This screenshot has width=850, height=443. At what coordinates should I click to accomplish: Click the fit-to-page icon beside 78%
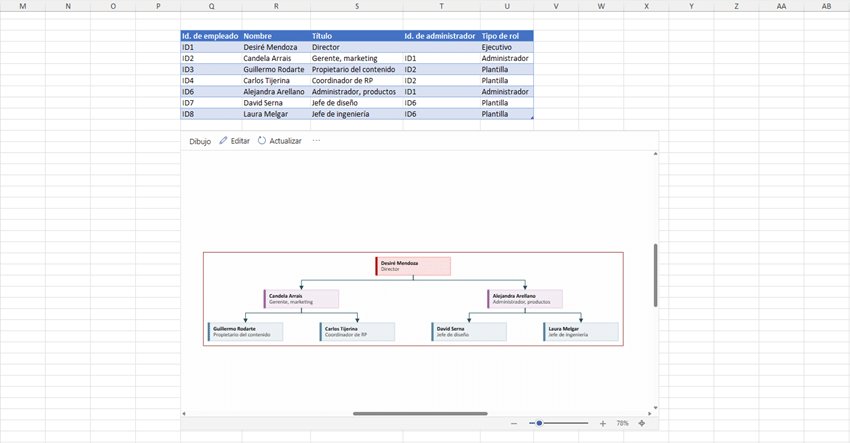pyautogui.click(x=641, y=423)
